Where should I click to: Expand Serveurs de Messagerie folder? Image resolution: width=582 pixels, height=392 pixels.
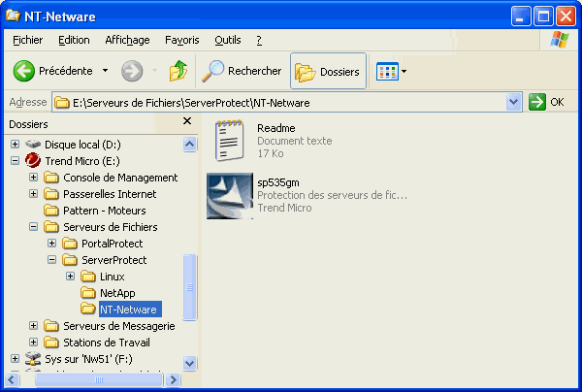click(33, 326)
